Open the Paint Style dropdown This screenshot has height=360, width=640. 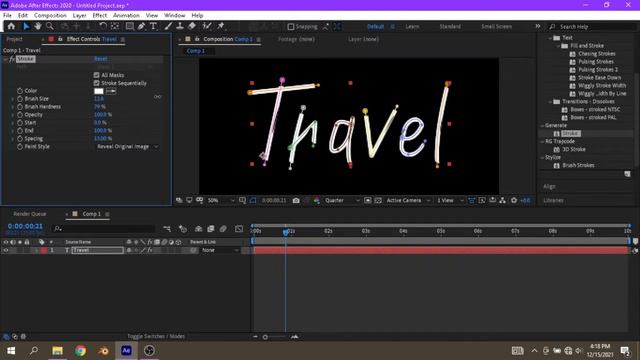tap(127, 147)
